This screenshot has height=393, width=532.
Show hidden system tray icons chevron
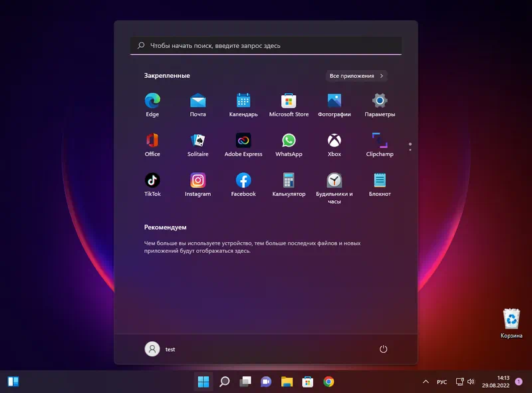coord(426,382)
